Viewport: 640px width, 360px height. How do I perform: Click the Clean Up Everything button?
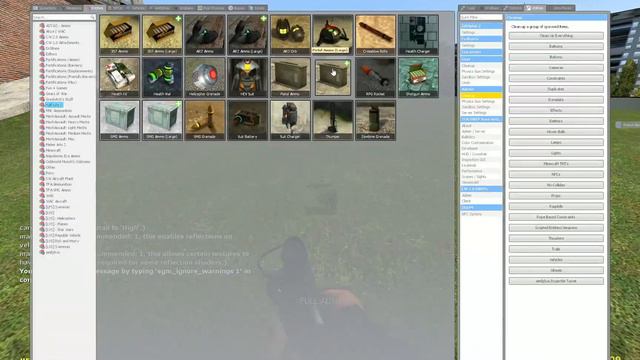[x=556, y=36]
